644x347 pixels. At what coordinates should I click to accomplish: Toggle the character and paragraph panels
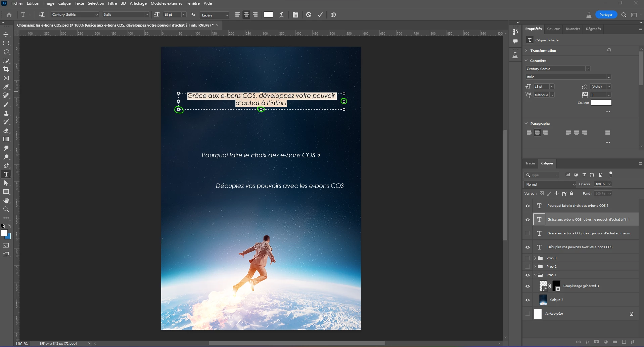point(295,15)
